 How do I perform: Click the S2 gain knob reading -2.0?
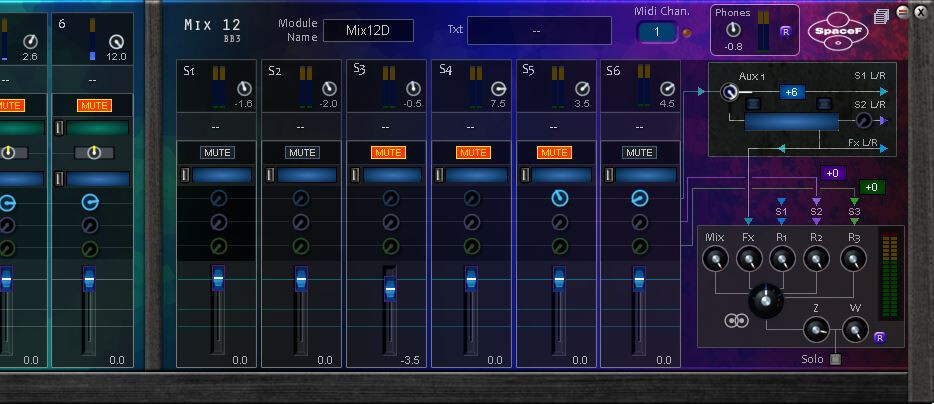pos(329,89)
